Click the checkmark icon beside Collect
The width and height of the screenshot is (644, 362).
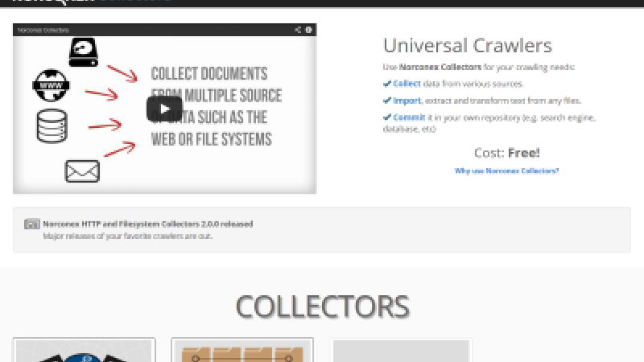pos(387,84)
